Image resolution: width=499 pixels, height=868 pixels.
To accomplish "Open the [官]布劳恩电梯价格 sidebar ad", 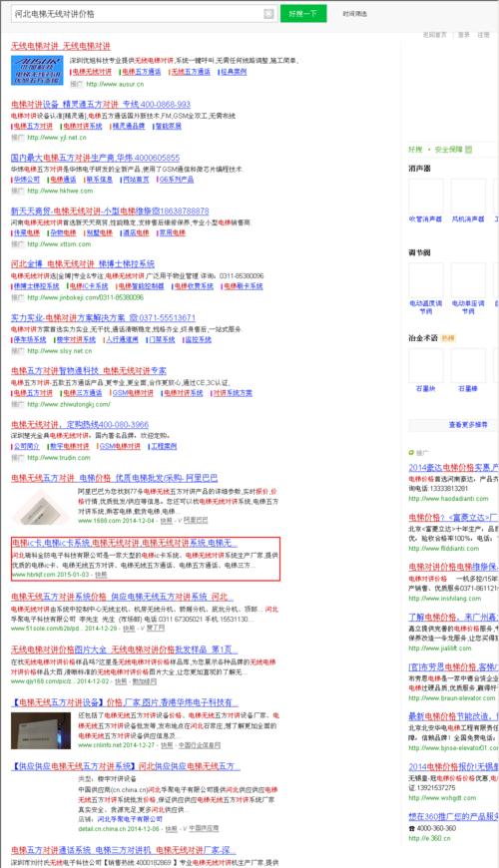I will tap(453, 667).
